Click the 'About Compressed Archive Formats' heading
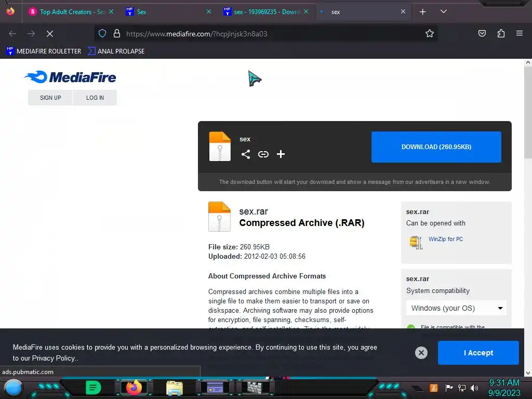Image resolution: width=532 pixels, height=399 pixels. [267, 276]
